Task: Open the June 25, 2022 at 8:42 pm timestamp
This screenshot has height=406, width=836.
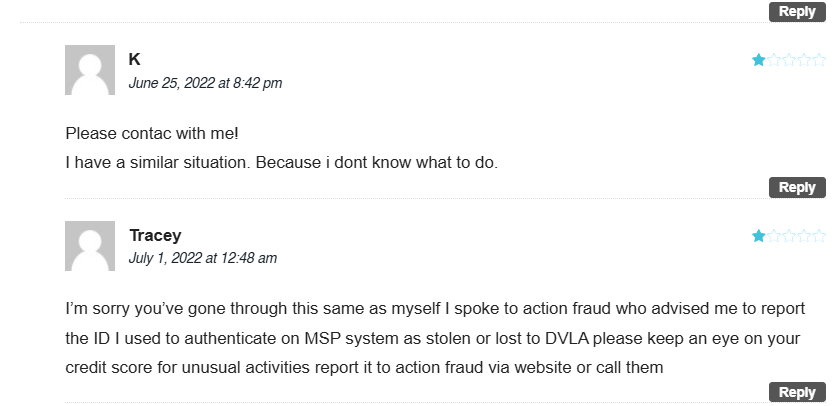Action: coord(205,83)
